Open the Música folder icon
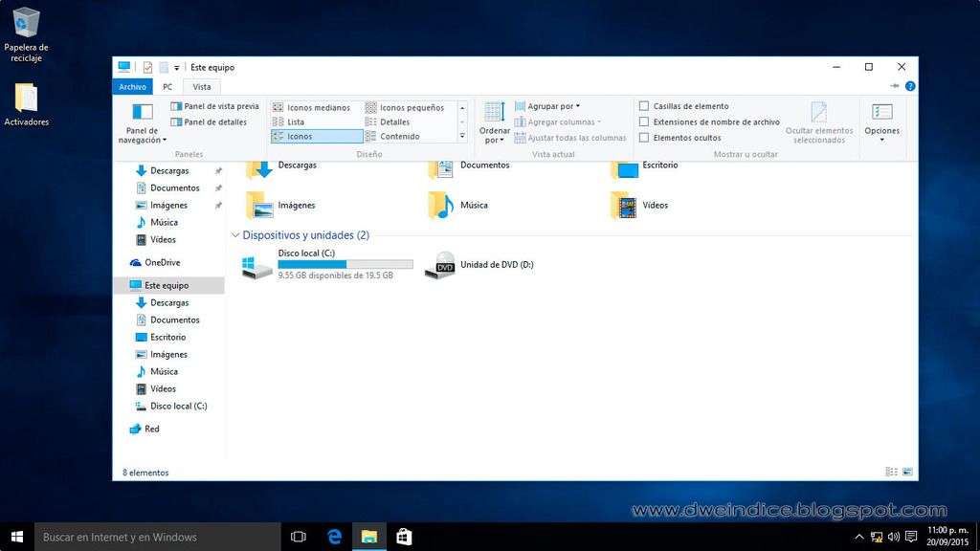980x551 pixels. pos(440,205)
